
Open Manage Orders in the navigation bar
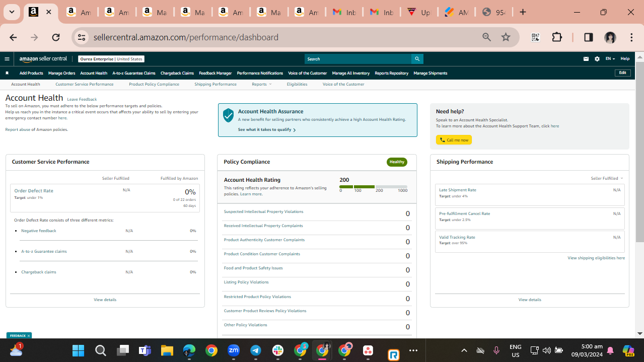(62, 73)
